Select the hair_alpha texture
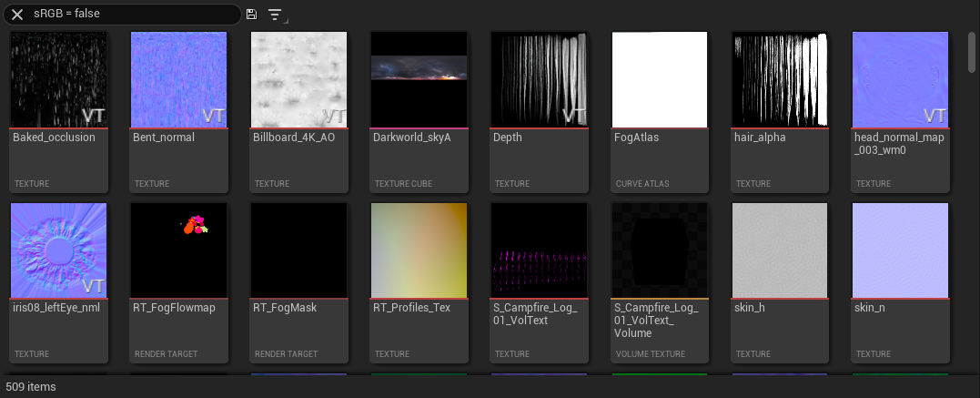The width and height of the screenshot is (980, 398). (780, 80)
